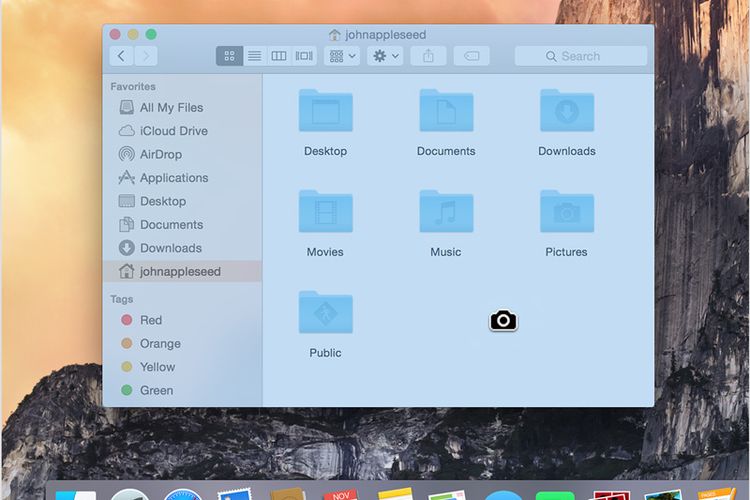The width and height of the screenshot is (750, 500).
Task: Switch to column view in Finder toolbar
Action: [279, 56]
